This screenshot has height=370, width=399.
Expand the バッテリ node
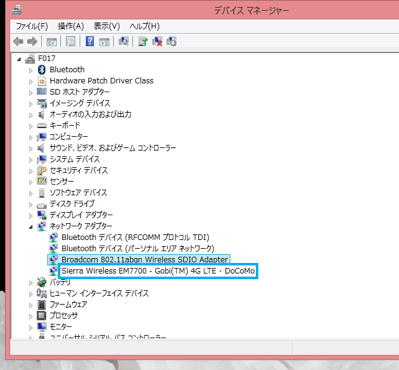pos(31,283)
